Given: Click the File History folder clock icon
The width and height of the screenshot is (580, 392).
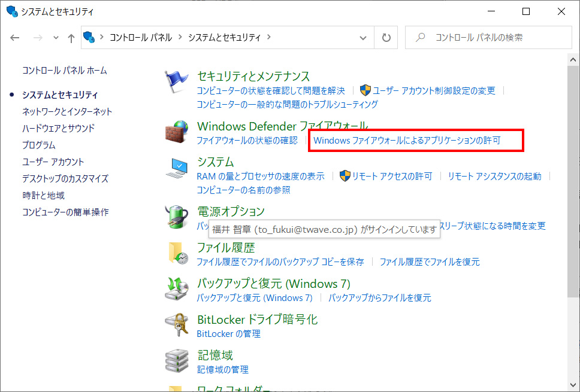Looking at the screenshot, I should [x=178, y=253].
